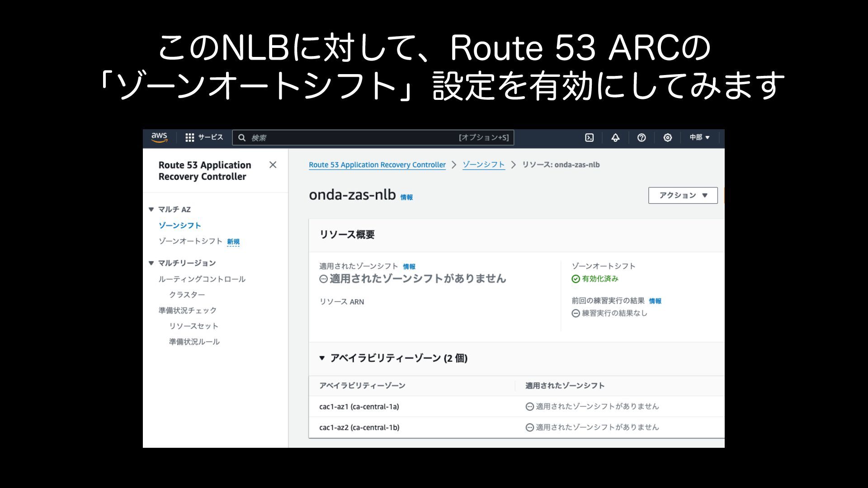
Task: Select ゾーンオートシフト in the sidebar
Action: 190,241
